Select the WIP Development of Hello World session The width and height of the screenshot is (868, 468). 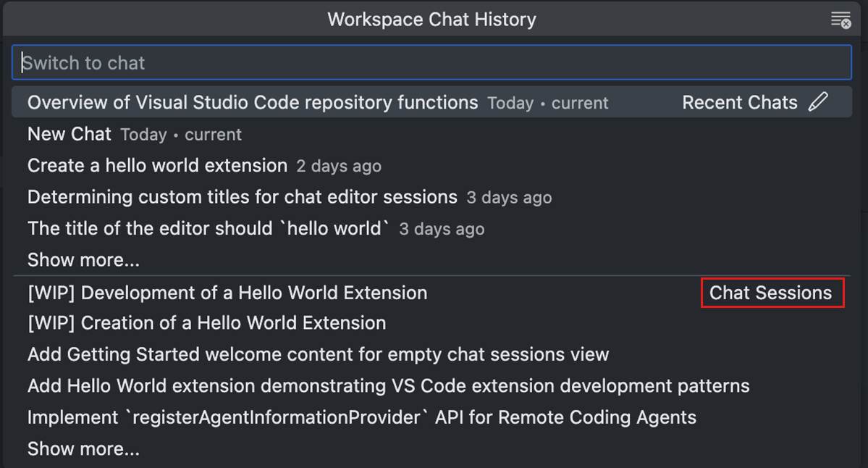[227, 293]
